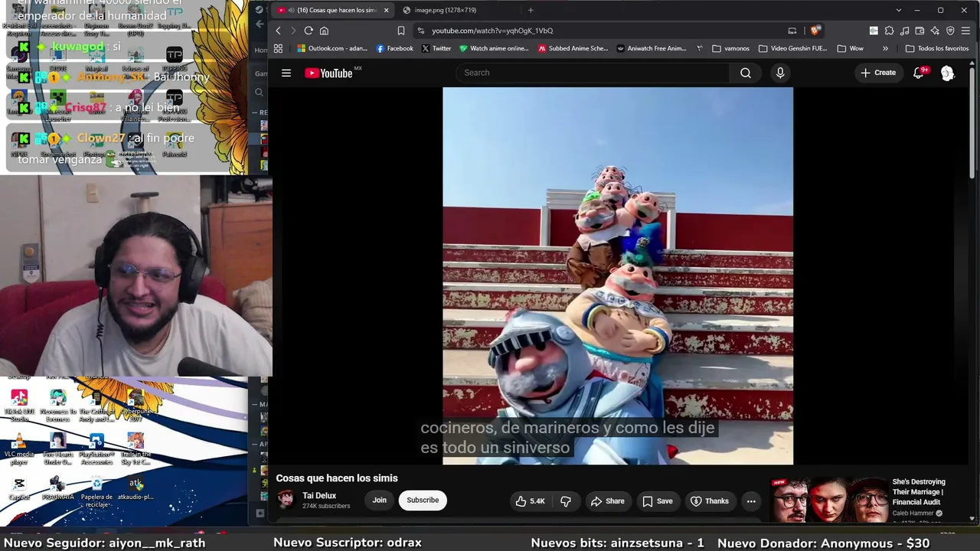The width and height of the screenshot is (980, 551).
Task: Open the browser extensions puzzle icon
Action: coord(889,31)
